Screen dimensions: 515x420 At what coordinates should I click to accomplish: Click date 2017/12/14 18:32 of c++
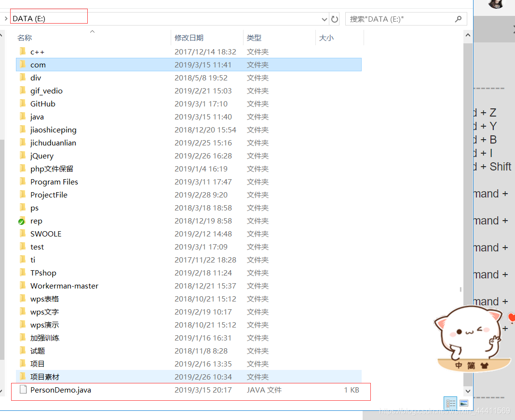coord(205,52)
